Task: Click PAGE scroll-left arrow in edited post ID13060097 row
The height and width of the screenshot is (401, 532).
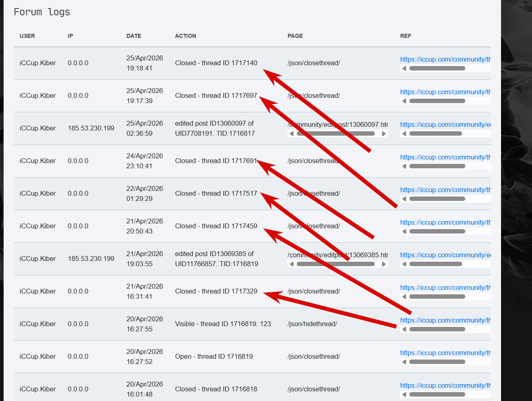Action: click(292, 134)
